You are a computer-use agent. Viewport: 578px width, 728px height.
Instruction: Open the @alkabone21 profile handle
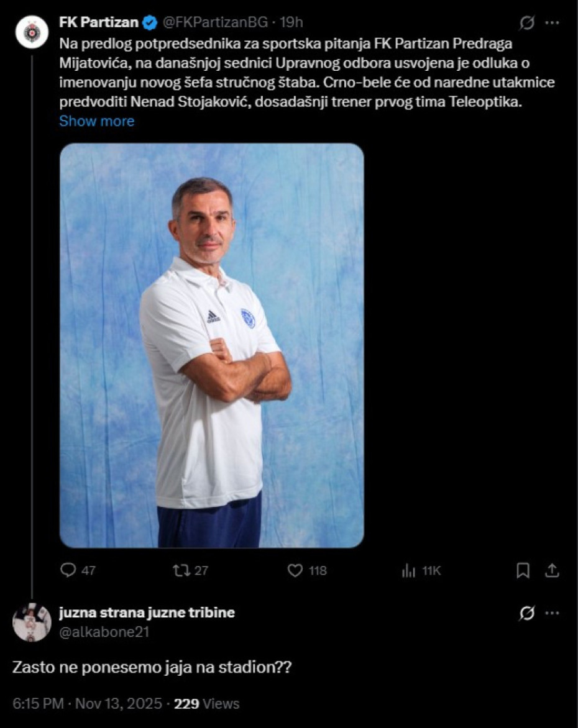(104, 632)
